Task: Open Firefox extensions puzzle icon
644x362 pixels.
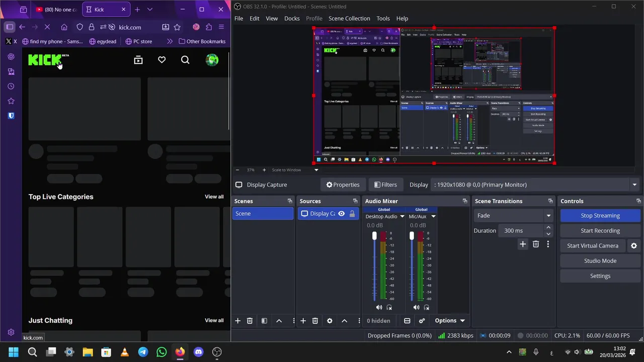Action: click(x=208, y=27)
